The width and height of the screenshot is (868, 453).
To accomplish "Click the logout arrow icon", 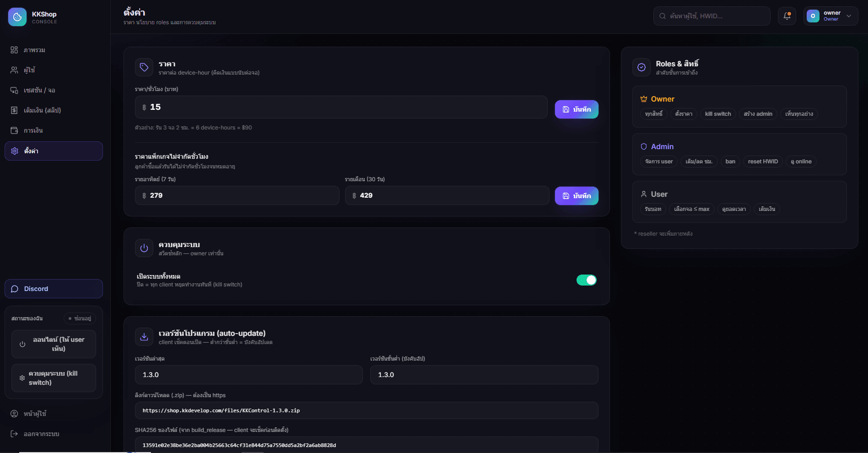I will [x=14, y=434].
